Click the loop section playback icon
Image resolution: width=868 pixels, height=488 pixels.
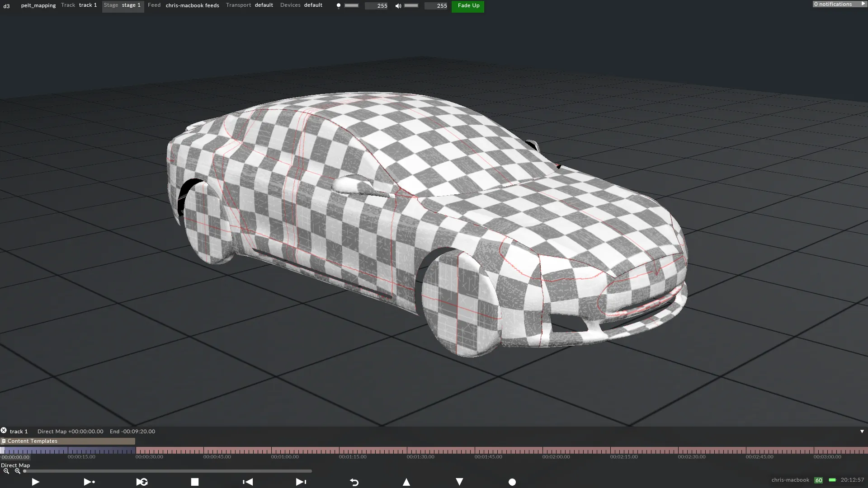tap(142, 482)
